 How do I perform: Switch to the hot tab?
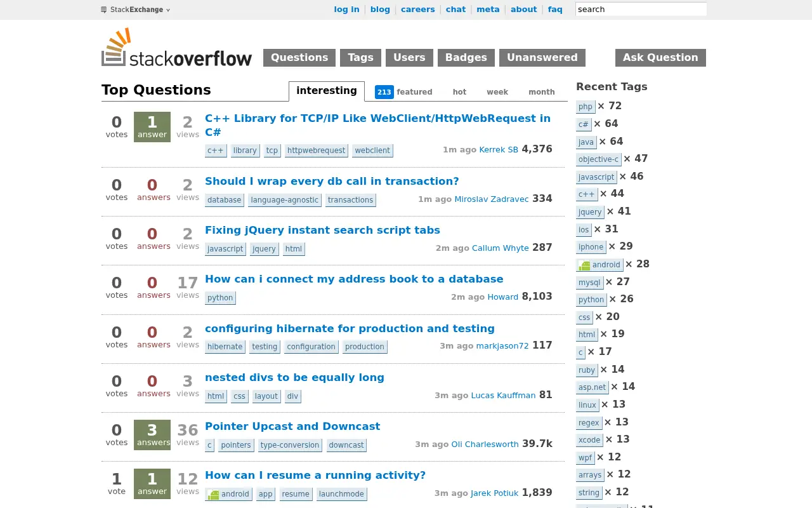pyautogui.click(x=459, y=92)
